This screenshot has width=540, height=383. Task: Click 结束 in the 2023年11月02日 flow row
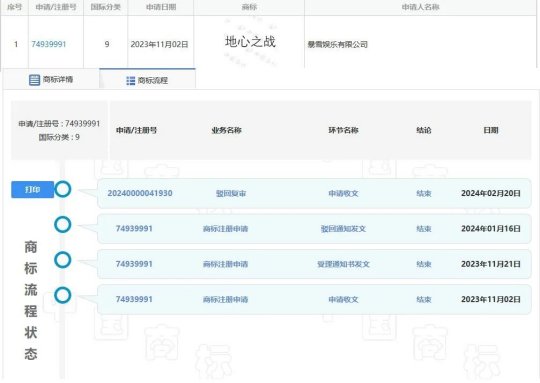point(424,300)
